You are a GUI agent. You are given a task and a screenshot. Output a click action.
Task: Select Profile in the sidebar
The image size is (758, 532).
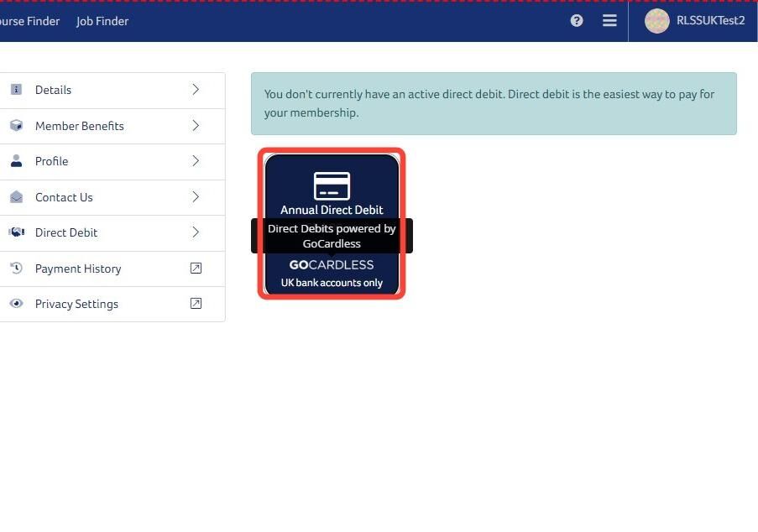tap(112, 162)
